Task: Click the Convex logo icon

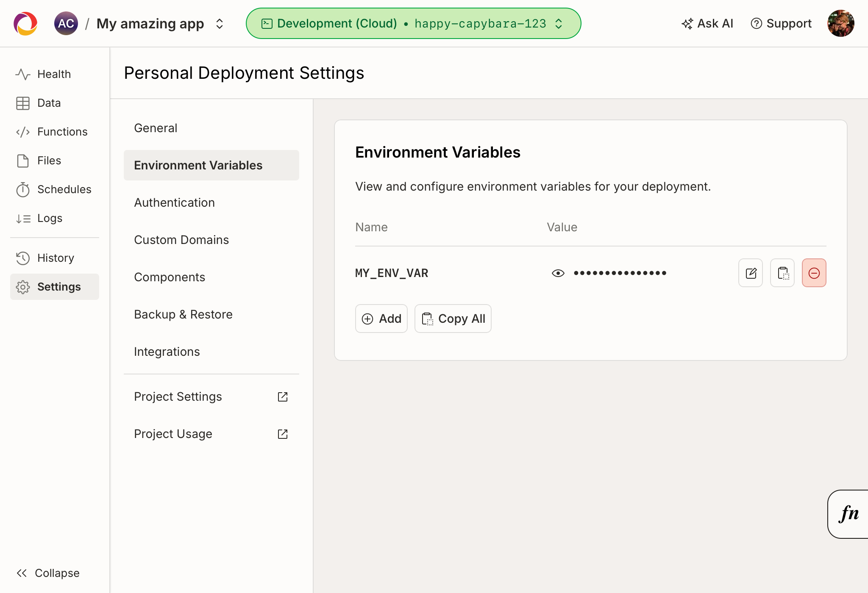Action: (x=25, y=23)
